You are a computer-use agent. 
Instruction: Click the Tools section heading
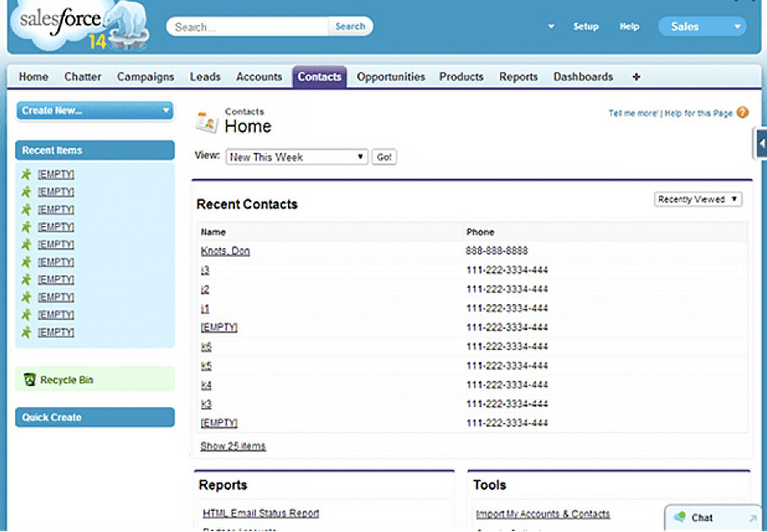pos(489,485)
